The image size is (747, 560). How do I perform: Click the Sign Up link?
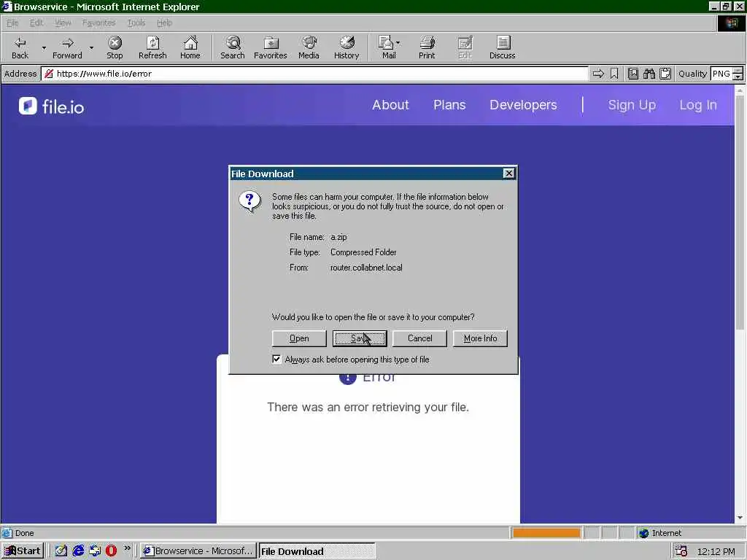pyautogui.click(x=632, y=105)
